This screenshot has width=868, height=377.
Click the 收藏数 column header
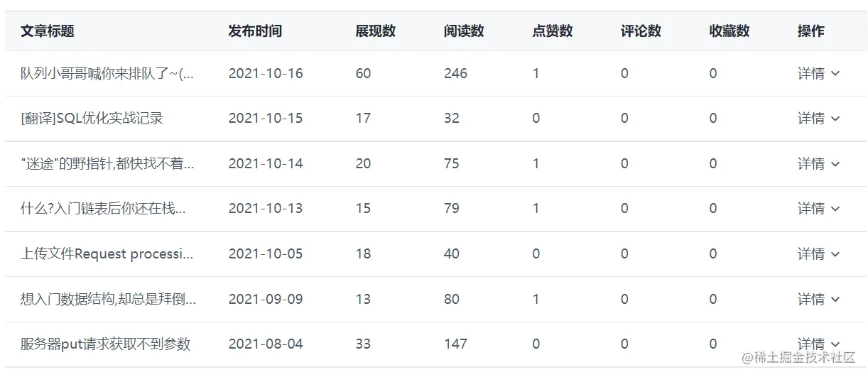point(729,31)
